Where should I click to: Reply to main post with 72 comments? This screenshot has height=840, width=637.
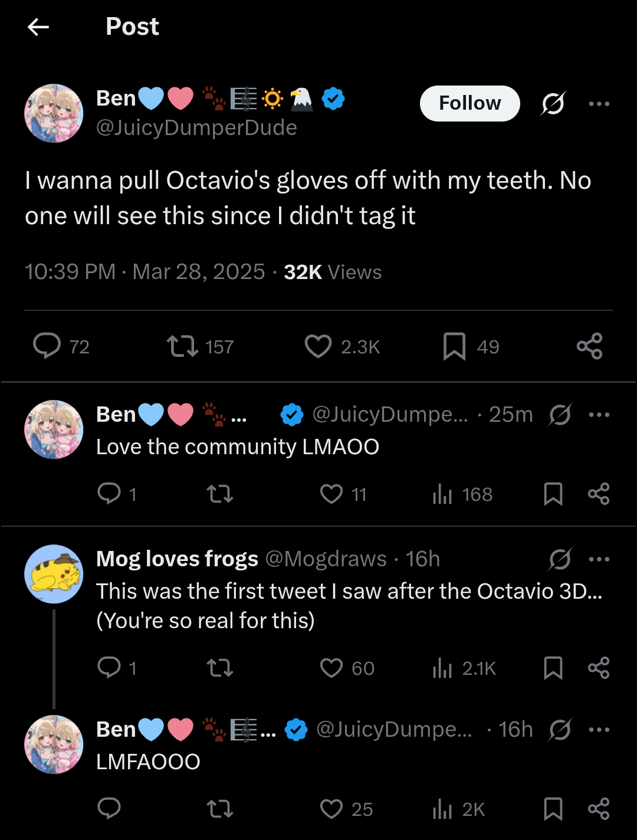(47, 346)
